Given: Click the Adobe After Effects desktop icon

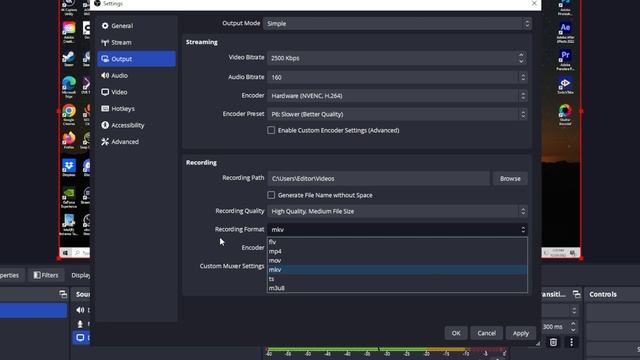Looking at the screenshot, I should [x=565, y=32].
